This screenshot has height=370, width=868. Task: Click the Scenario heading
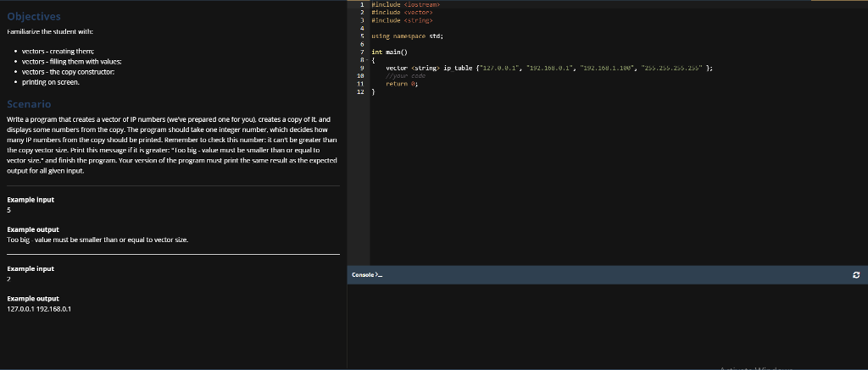[x=30, y=103]
